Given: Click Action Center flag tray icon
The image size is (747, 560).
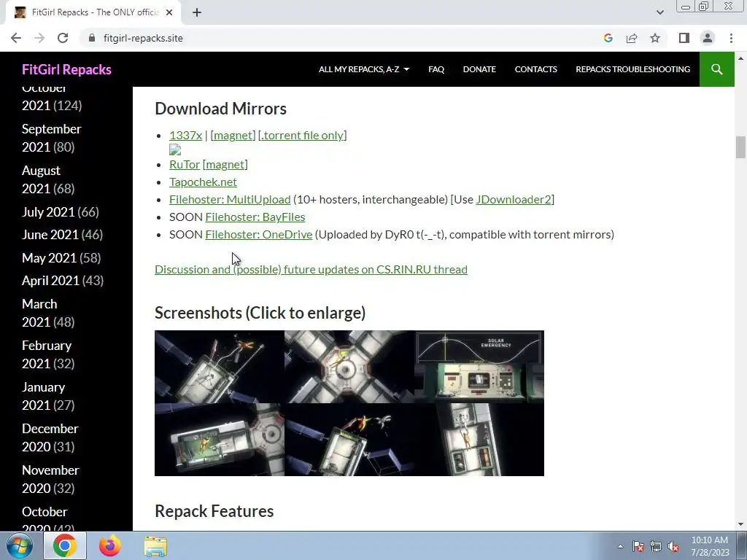Looking at the screenshot, I should (638, 546).
